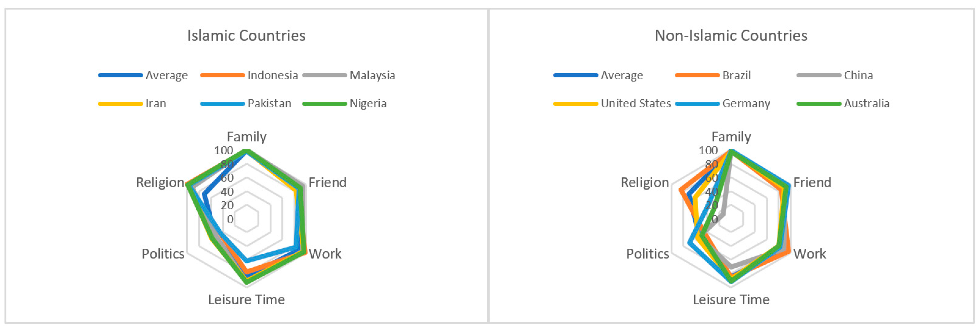Click Friend axis label in Islamic Countries chart

pyautogui.click(x=327, y=182)
